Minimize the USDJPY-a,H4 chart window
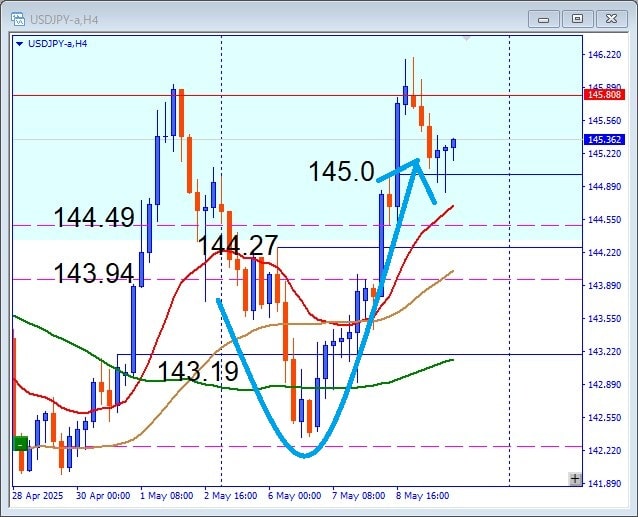638x517 pixels. [543, 19]
